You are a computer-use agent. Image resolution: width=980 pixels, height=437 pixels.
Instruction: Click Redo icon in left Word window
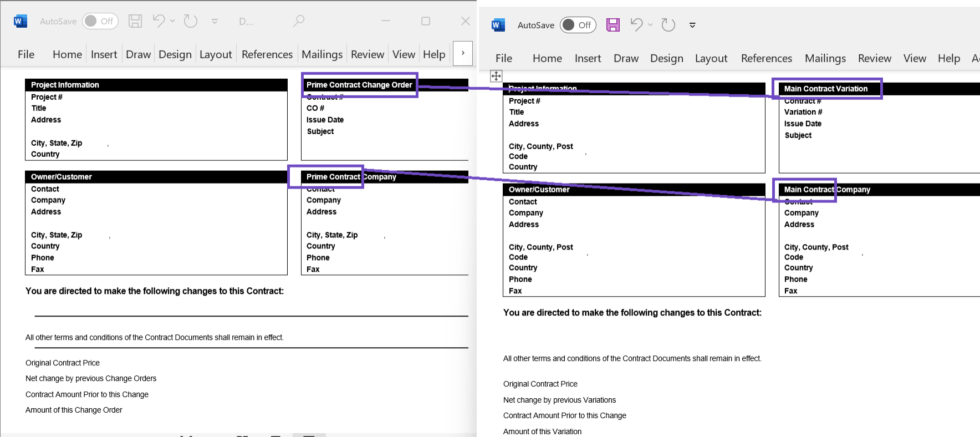tap(191, 21)
